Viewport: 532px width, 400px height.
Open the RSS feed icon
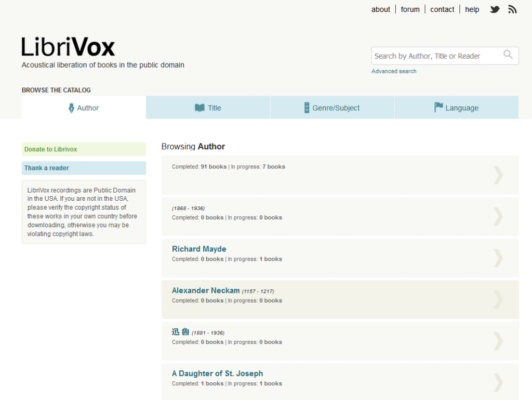pos(512,9)
